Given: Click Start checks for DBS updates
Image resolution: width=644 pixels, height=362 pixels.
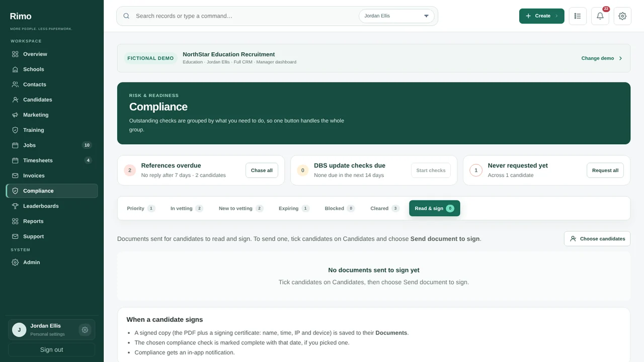Looking at the screenshot, I should click(431, 170).
